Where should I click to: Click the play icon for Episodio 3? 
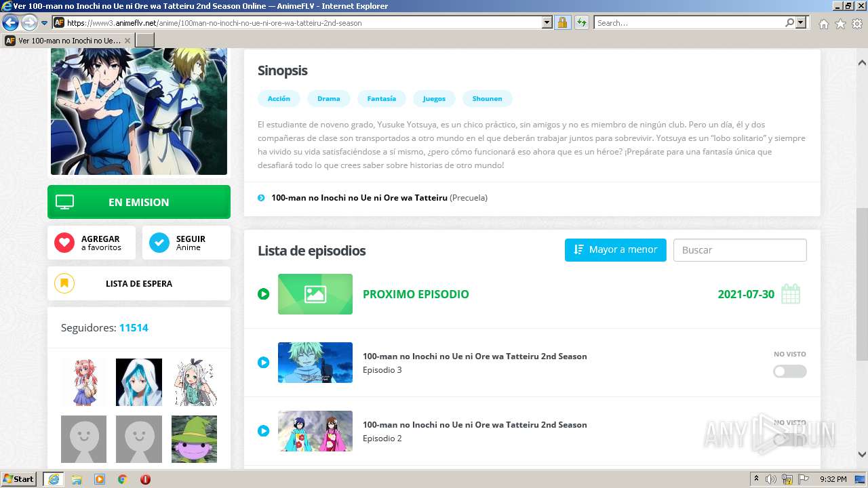point(264,363)
